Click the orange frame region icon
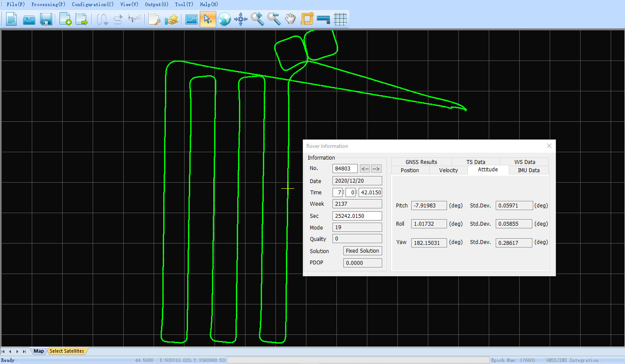Screen dimensions: 625x364 307,19
